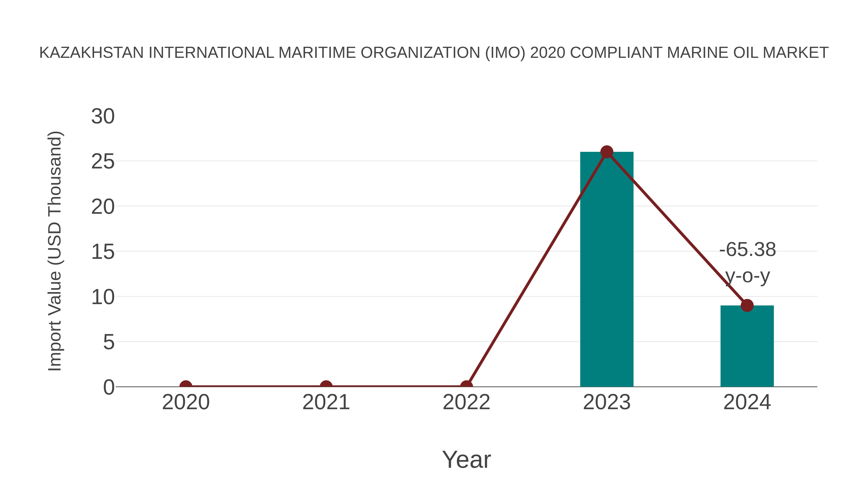This screenshot has height=488, width=868.
Task: Click the Year axis title
Action: (466, 459)
